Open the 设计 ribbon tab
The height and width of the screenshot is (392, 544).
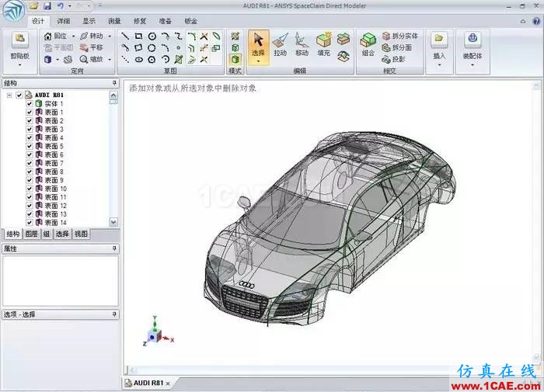point(38,21)
